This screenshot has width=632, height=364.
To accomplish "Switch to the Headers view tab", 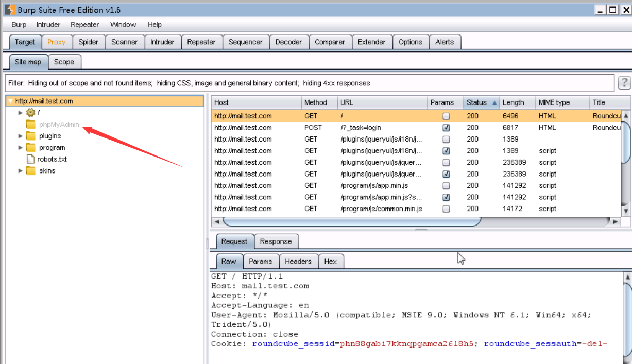I will coord(298,262).
